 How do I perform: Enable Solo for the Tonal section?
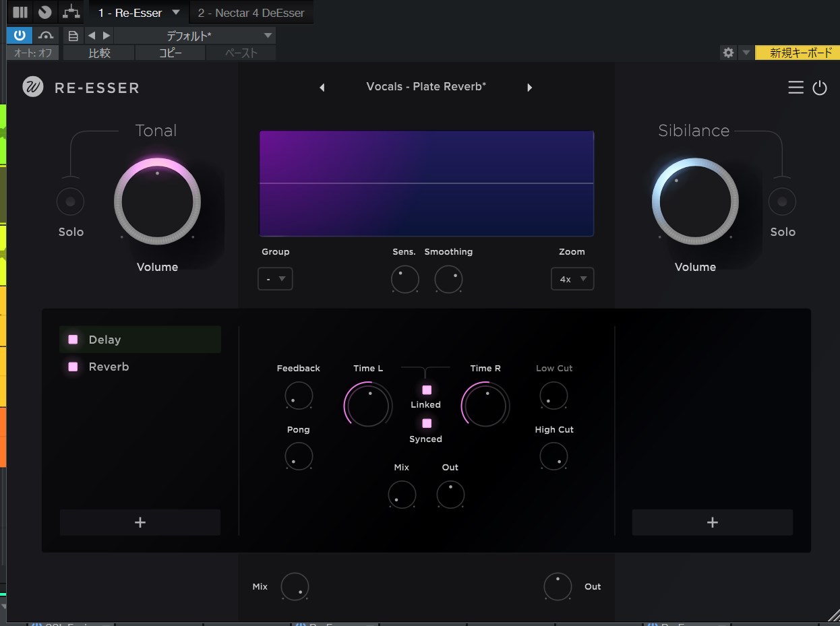coord(70,201)
